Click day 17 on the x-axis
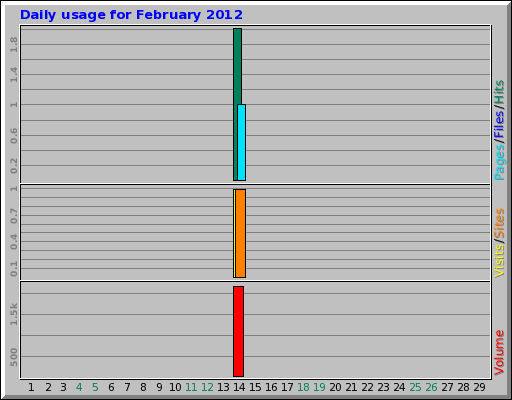 pos(287,387)
